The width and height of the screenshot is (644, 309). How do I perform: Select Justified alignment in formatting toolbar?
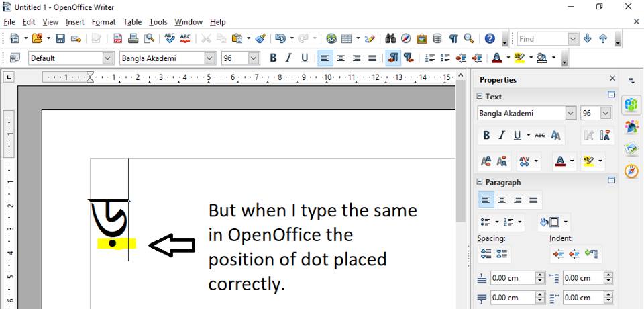(x=372, y=58)
